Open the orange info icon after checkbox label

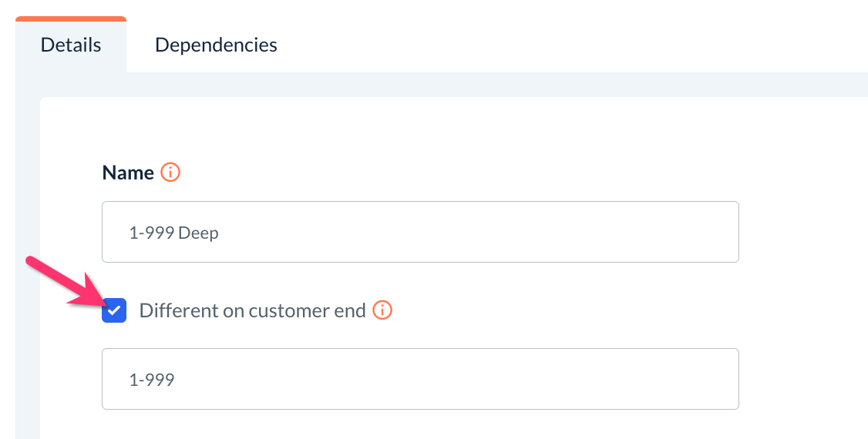382,310
